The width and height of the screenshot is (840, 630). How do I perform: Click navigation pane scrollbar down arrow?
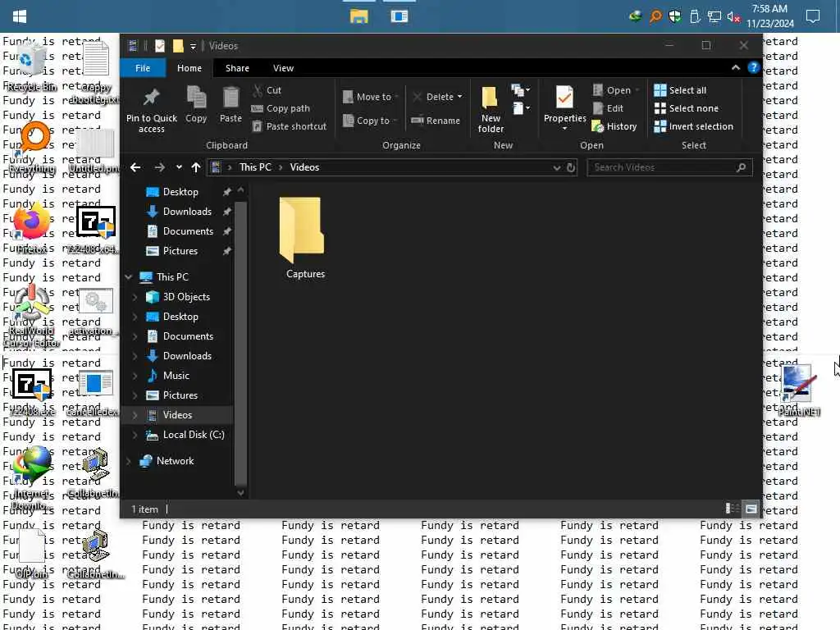[240, 492]
